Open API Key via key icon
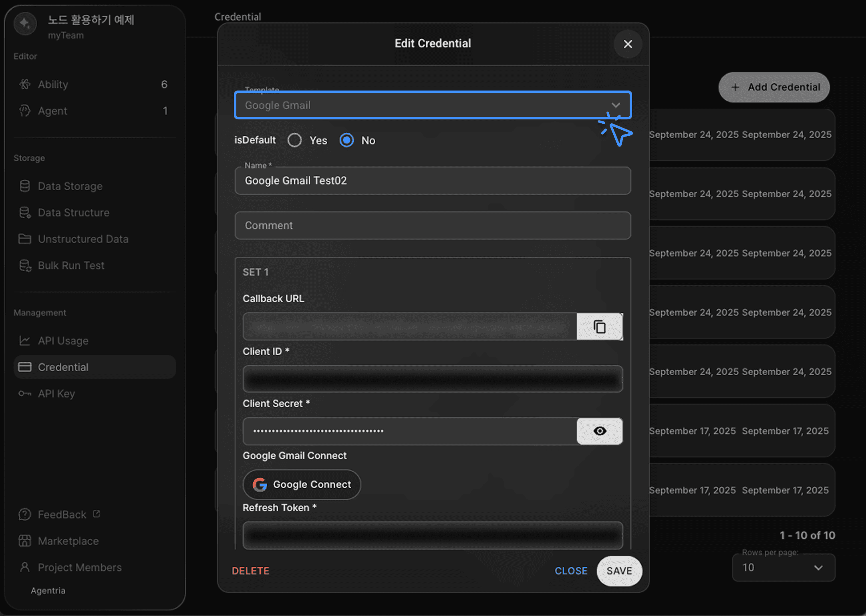Viewport: 866px width, 616px height. (x=25, y=394)
